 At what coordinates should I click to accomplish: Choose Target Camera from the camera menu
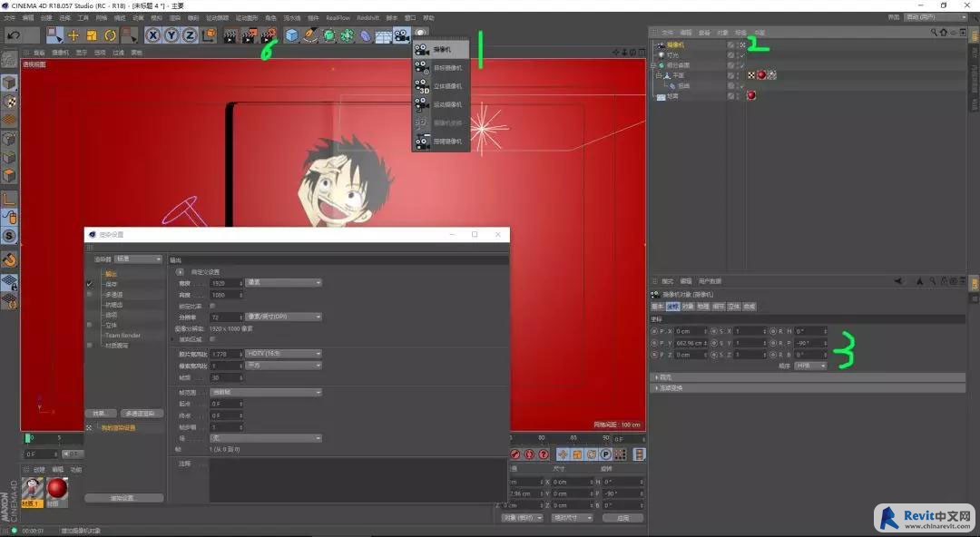coord(441,67)
